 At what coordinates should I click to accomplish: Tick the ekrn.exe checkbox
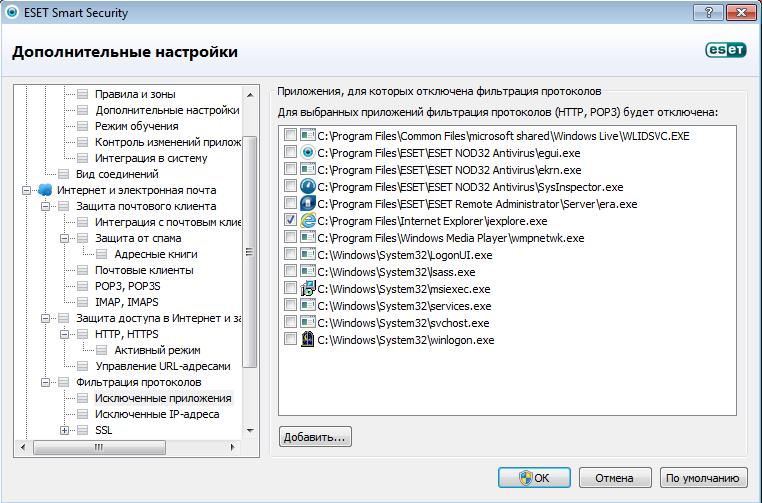pyautogui.click(x=290, y=169)
